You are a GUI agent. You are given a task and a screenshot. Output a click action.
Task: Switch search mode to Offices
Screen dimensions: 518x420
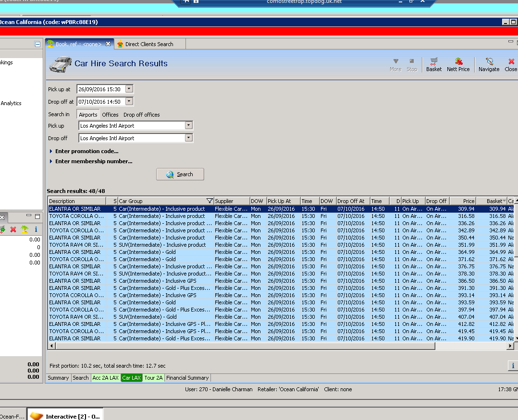pyautogui.click(x=110, y=115)
